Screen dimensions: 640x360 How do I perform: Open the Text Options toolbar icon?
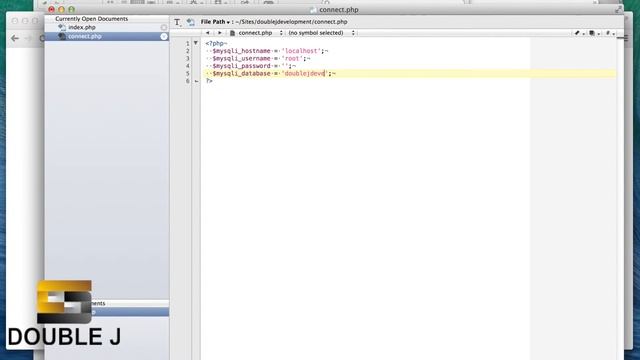click(177, 22)
